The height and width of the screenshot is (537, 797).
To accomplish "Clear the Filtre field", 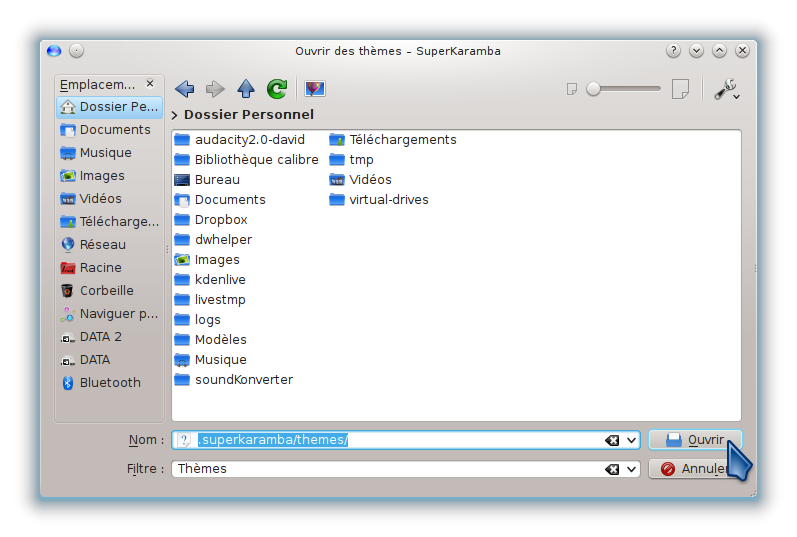I will [612, 469].
